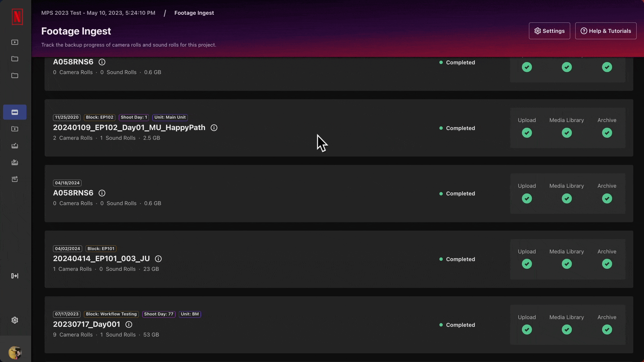Screen dimensions: 644x362
Task: Expand the A058RNS6 entry dated 04/18/2024
Action: point(73,193)
